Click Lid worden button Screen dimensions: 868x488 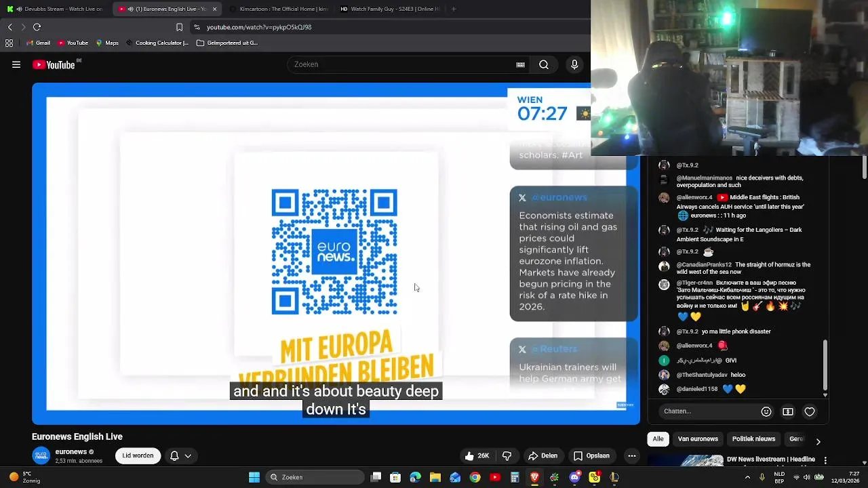pyautogui.click(x=138, y=455)
